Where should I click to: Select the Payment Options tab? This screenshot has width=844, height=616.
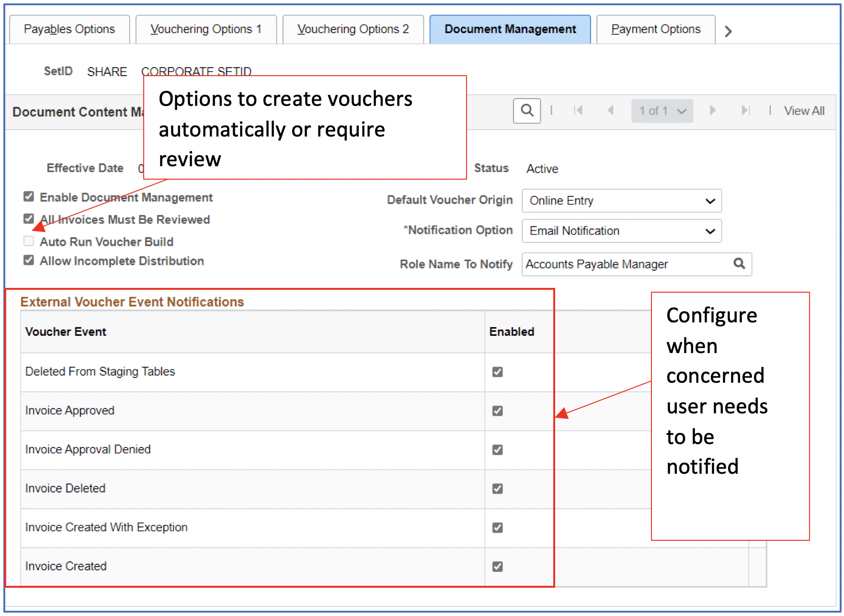tap(656, 29)
